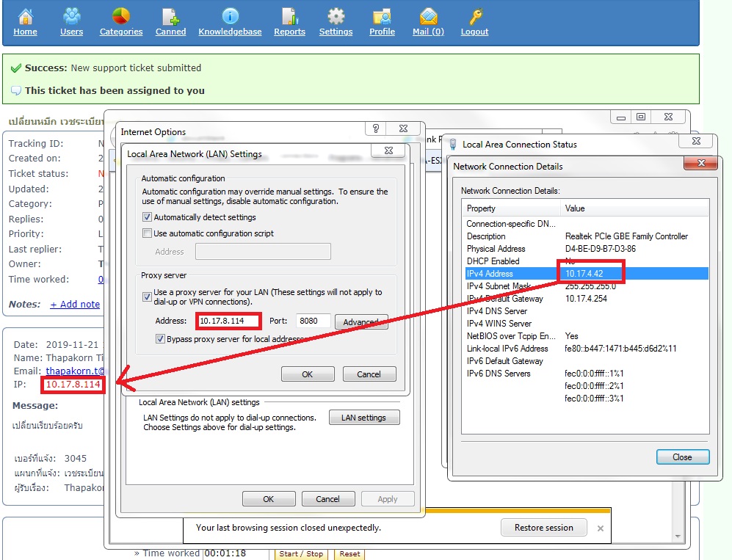Click OK in Internet Options dialog
Viewport: 732px width, 560px height.
tap(269, 499)
